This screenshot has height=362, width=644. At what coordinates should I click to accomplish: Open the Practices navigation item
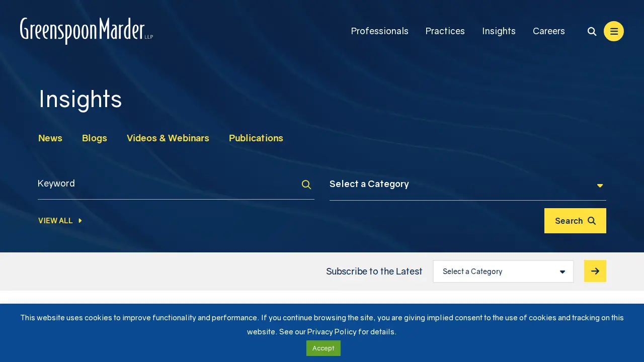click(445, 31)
